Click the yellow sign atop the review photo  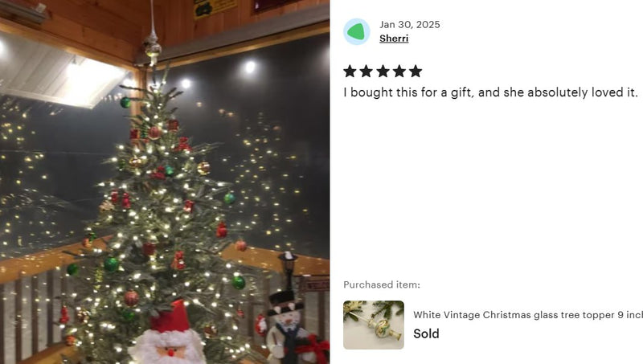(x=215, y=8)
